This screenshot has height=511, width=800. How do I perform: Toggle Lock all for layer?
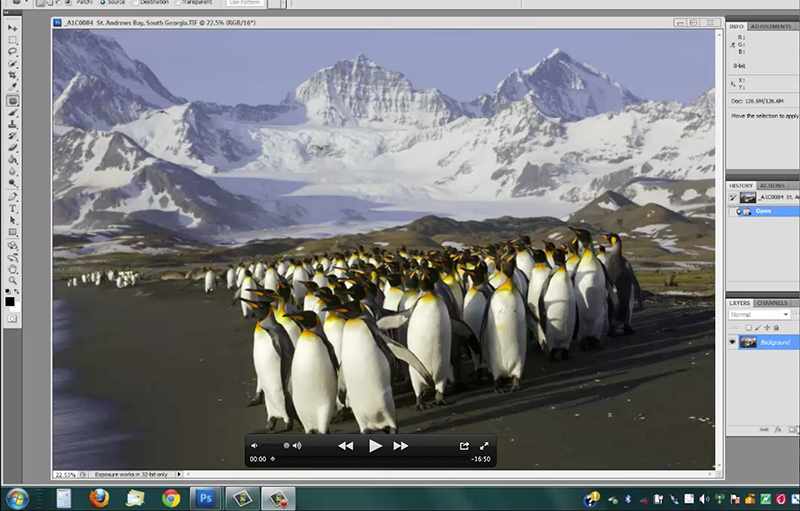pyautogui.click(x=777, y=328)
